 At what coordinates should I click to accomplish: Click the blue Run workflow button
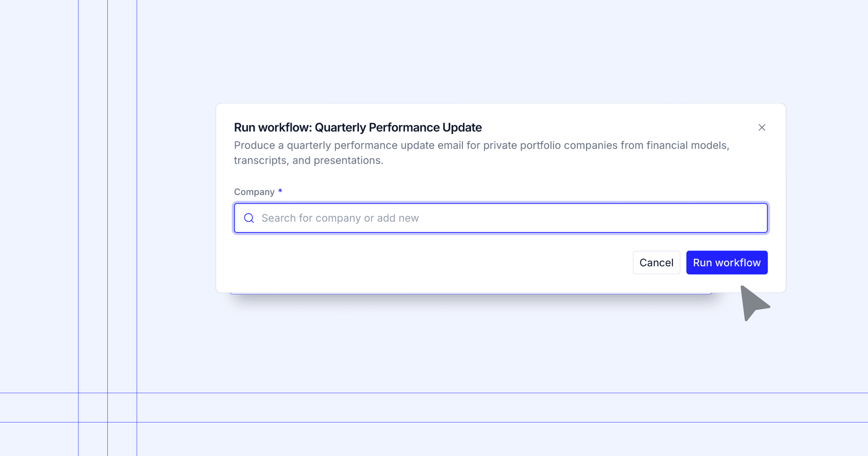tap(727, 262)
